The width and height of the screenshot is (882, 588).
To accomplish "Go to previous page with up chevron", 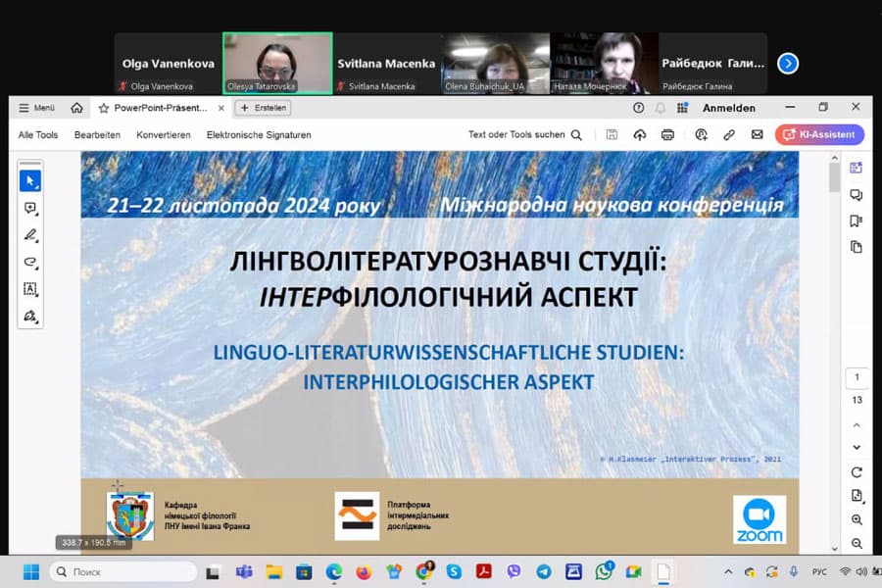I will 857,425.
